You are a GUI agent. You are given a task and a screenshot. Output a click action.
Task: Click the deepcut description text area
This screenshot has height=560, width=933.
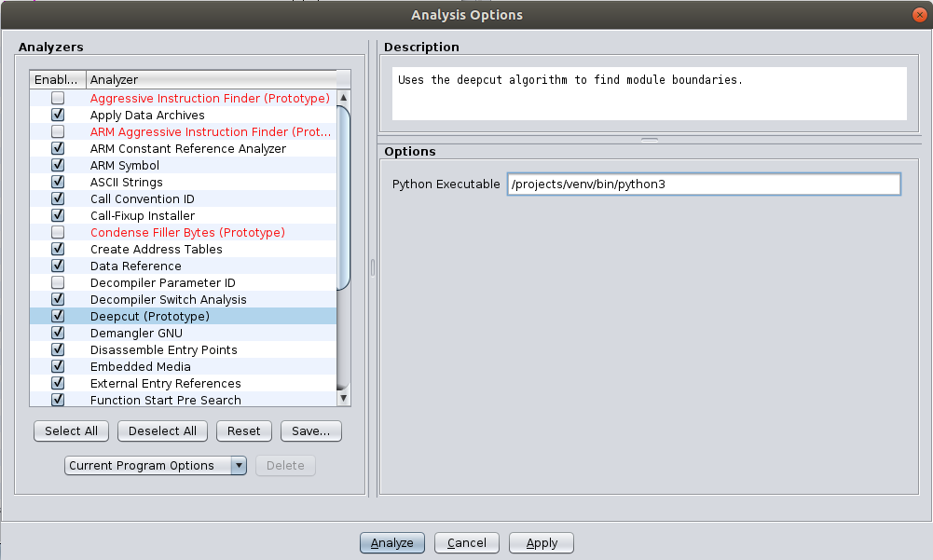click(649, 93)
